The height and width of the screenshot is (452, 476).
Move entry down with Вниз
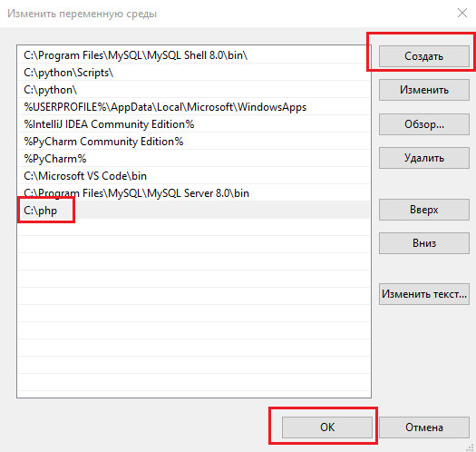coord(424,243)
